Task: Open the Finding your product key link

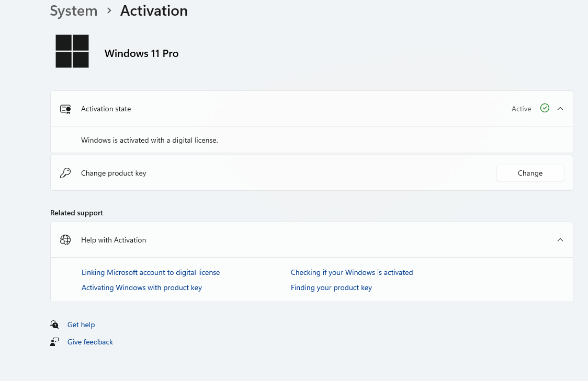Action: 331,287
